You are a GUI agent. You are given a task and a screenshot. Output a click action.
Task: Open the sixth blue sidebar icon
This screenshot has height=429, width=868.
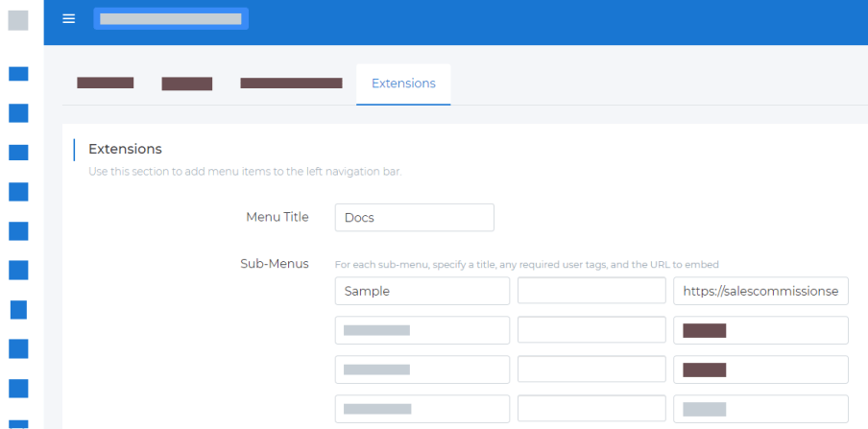click(x=18, y=270)
